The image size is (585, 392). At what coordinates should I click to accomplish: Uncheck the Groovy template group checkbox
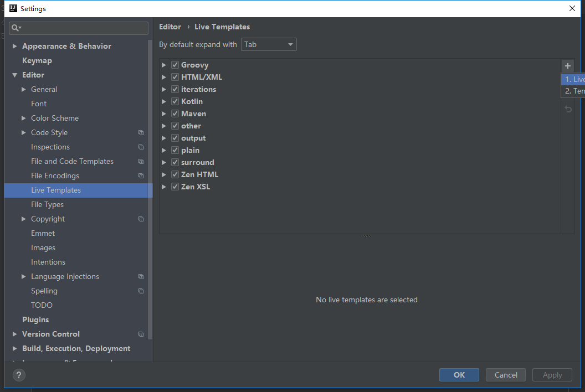click(x=175, y=65)
